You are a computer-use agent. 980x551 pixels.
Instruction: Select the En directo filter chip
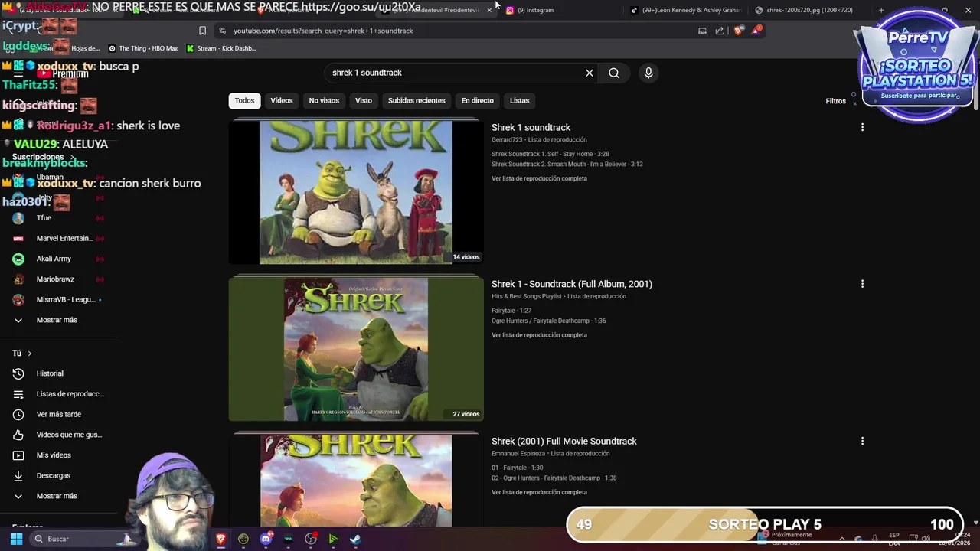click(477, 100)
